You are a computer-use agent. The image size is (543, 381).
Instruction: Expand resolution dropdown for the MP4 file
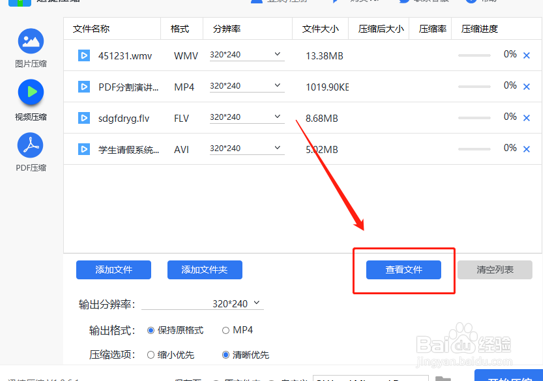[x=277, y=85]
